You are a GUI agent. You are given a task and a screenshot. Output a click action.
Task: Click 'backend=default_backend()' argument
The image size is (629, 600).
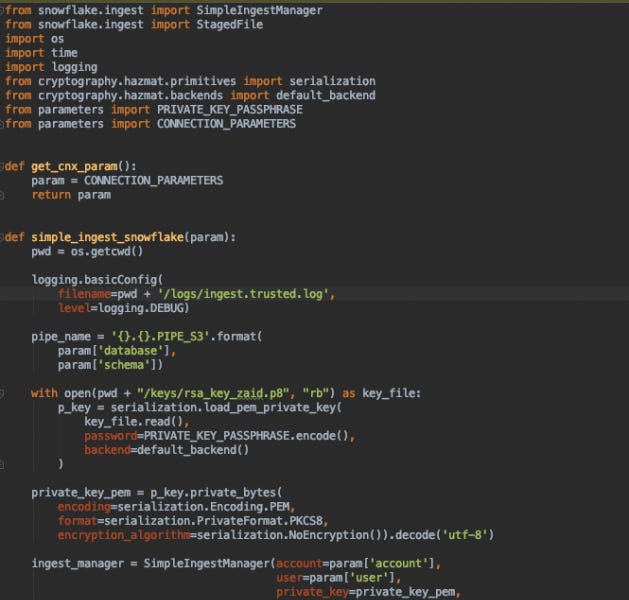[166, 450]
